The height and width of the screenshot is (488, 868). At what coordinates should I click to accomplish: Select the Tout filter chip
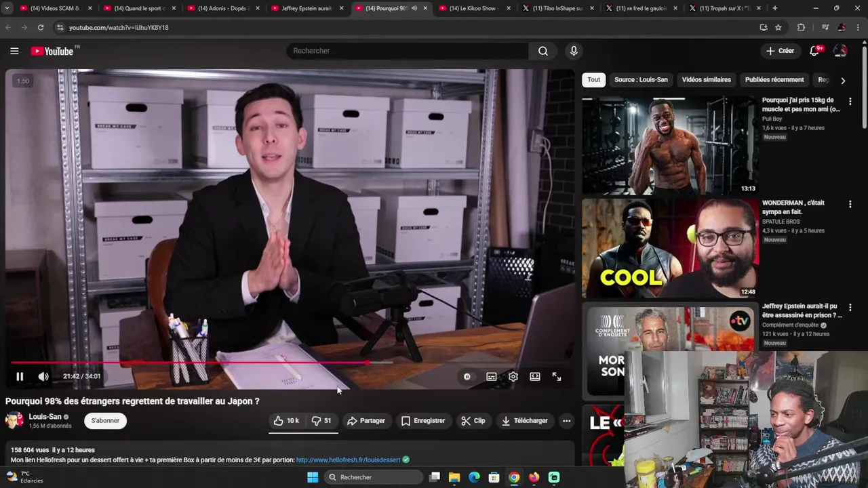593,80
